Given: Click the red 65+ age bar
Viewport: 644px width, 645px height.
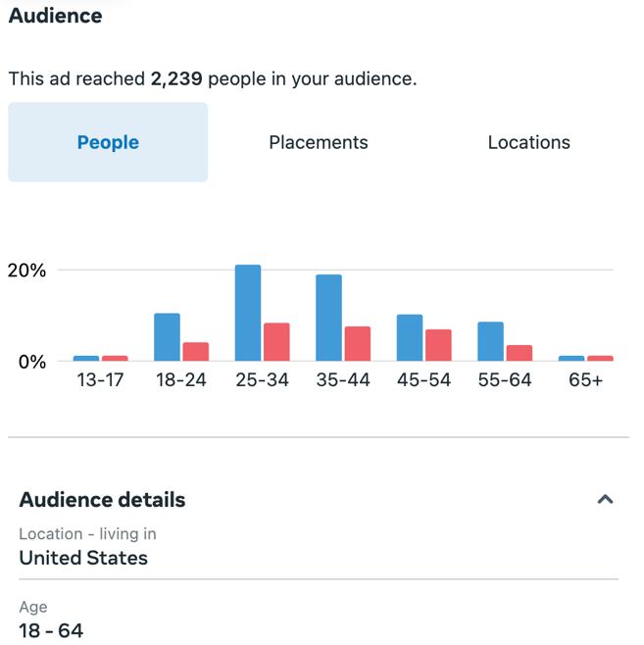Looking at the screenshot, I should [600, 358].
